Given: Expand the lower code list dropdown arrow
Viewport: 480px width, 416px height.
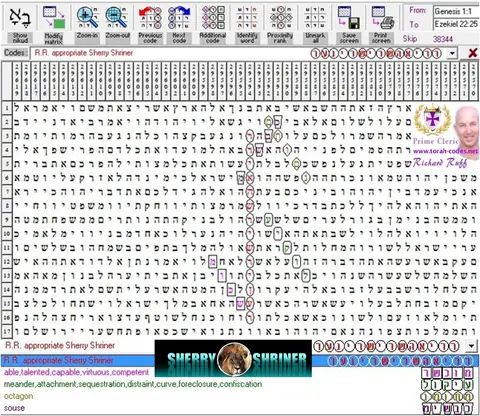Looking at the screenshot, I should point(471,346).
